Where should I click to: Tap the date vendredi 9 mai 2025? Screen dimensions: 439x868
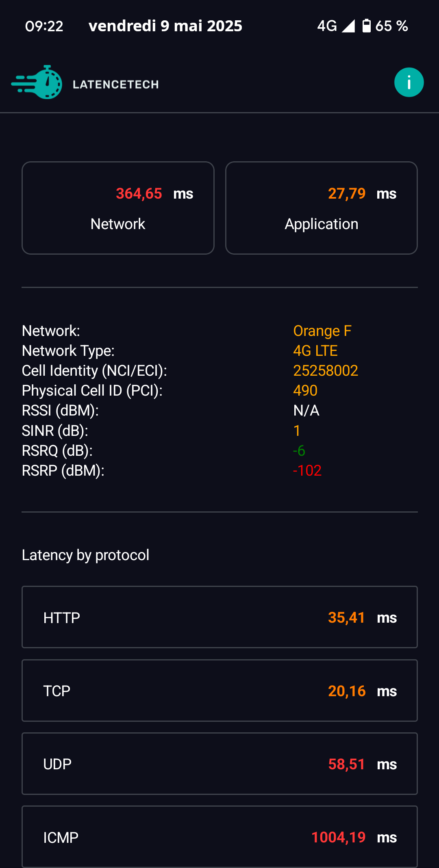[165, 26]
